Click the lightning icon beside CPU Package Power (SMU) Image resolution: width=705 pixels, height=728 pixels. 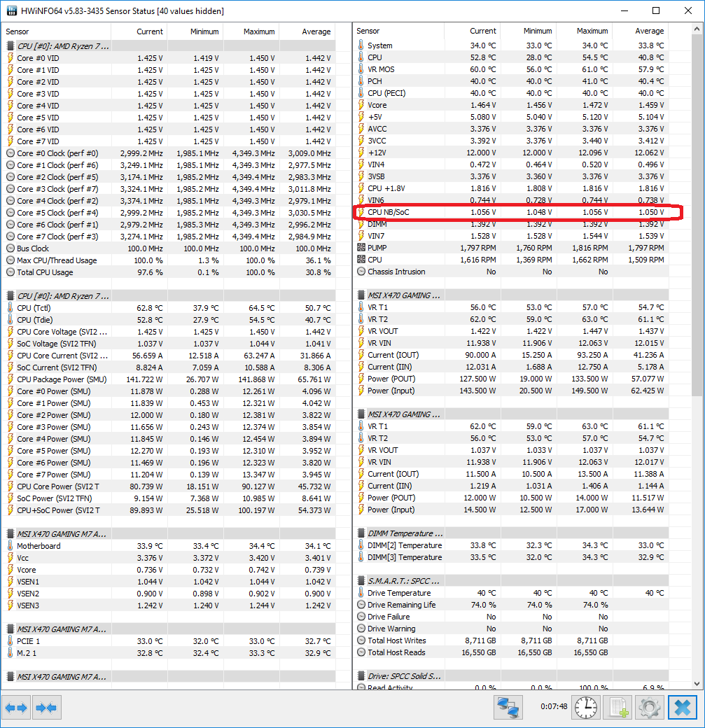click(11, 379)
